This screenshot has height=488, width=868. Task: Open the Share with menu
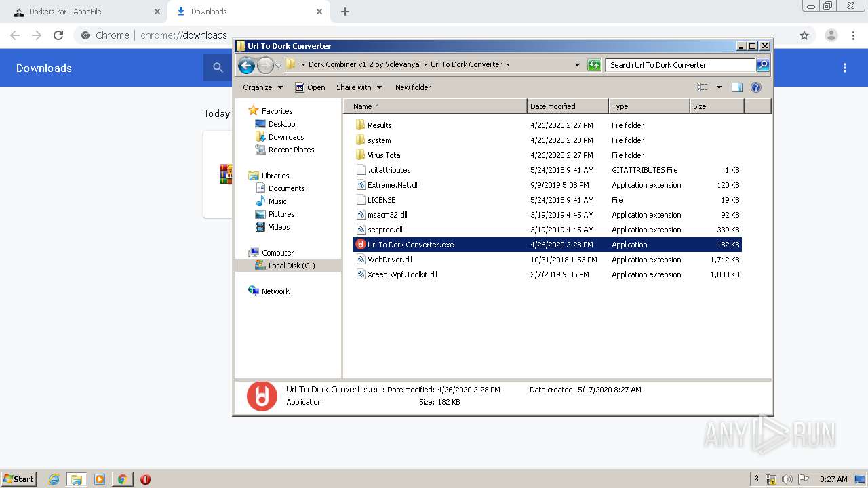(359, 87)
